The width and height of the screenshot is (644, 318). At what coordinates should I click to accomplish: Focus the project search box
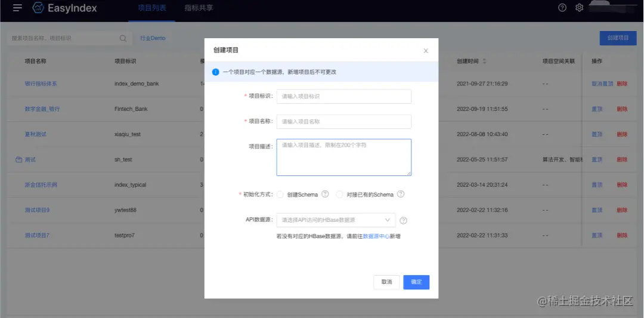coord(68,38)
